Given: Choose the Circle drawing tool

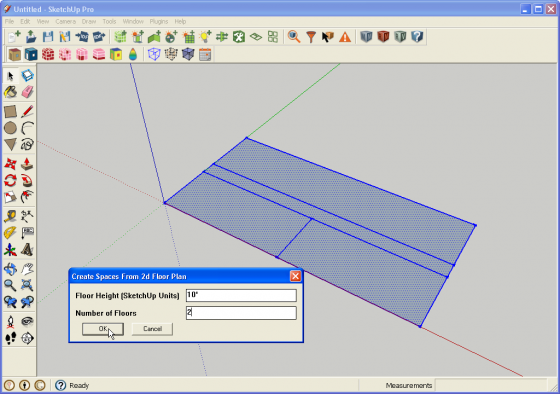Looking at the screenshot, I should [x=10, y=128].
